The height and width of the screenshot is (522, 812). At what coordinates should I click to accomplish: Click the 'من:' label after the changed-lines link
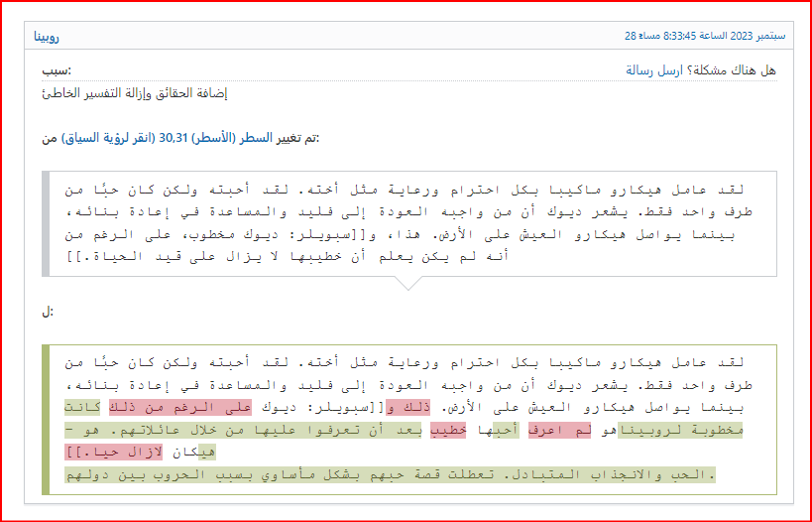[50, 137]
